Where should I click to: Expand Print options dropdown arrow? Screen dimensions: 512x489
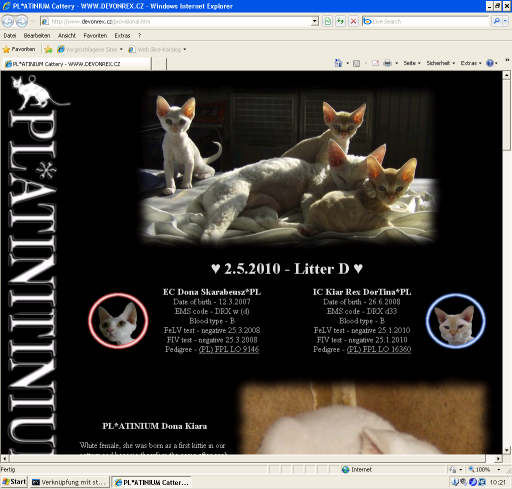coord(397,63)
